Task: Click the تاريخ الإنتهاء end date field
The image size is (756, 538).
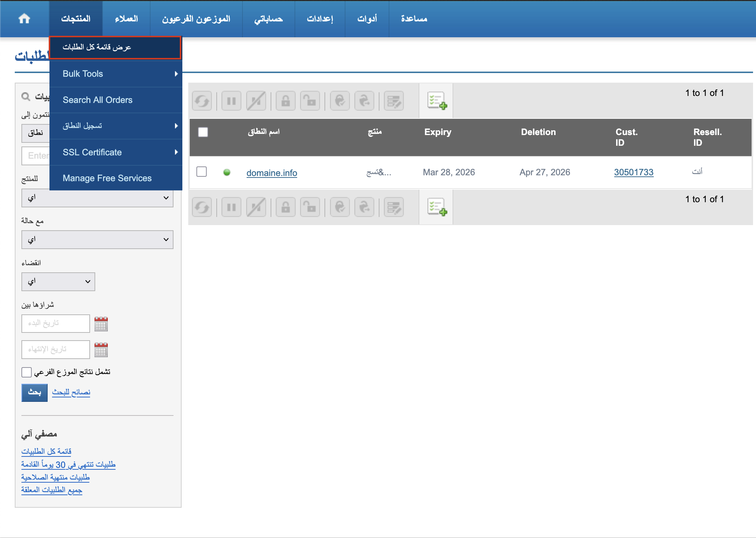Action: (56, 349)
